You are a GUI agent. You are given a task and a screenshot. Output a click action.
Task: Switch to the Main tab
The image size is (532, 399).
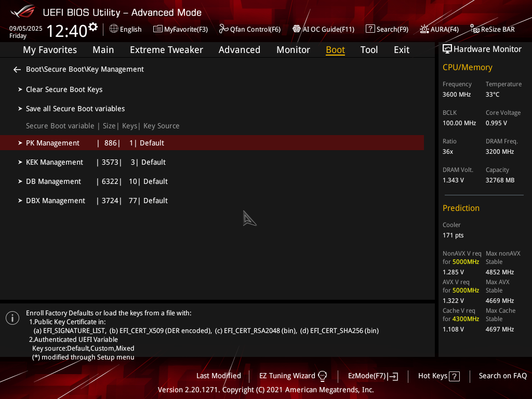(103, 50)
